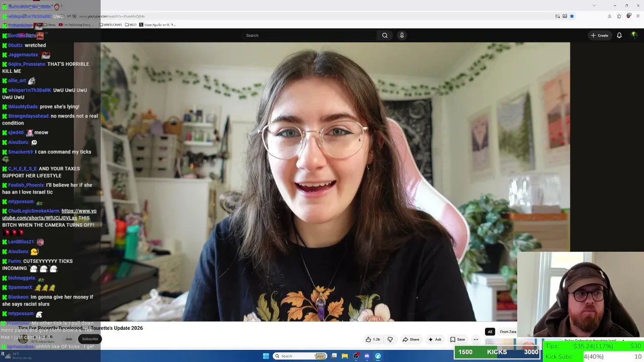Open the YouTube shorts link in chat
The width and height of the screenshot is (644, 362).
click(49, 214)
